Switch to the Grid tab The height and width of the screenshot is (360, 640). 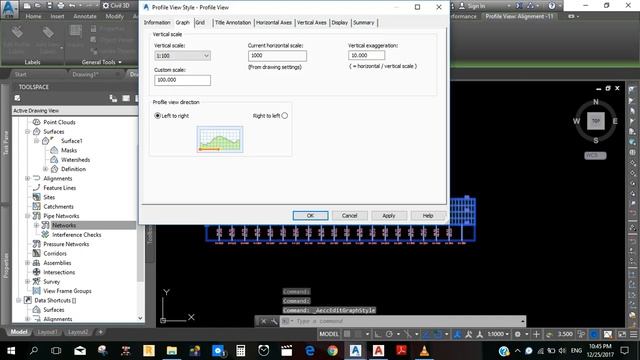tap(200, 22)
